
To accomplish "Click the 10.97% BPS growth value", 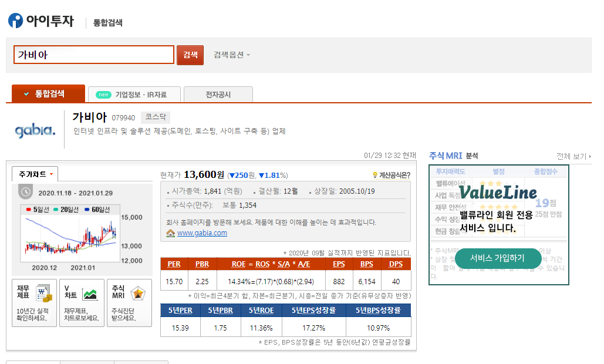I will coord(378,328).
